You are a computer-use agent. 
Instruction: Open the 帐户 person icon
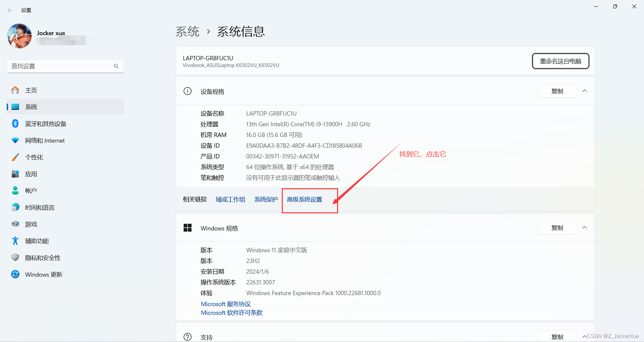(15, 191)
